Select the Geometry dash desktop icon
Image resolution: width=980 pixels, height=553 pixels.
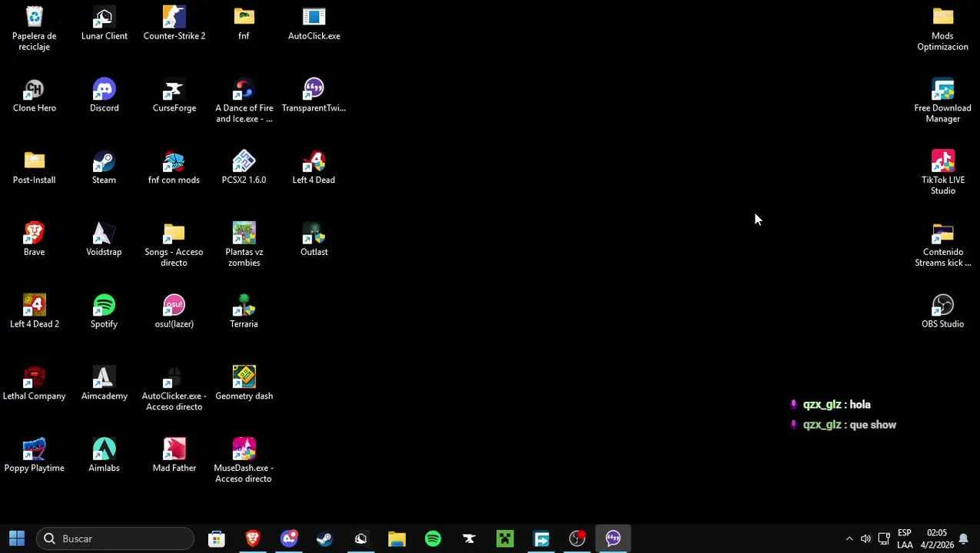pos(244,384)
